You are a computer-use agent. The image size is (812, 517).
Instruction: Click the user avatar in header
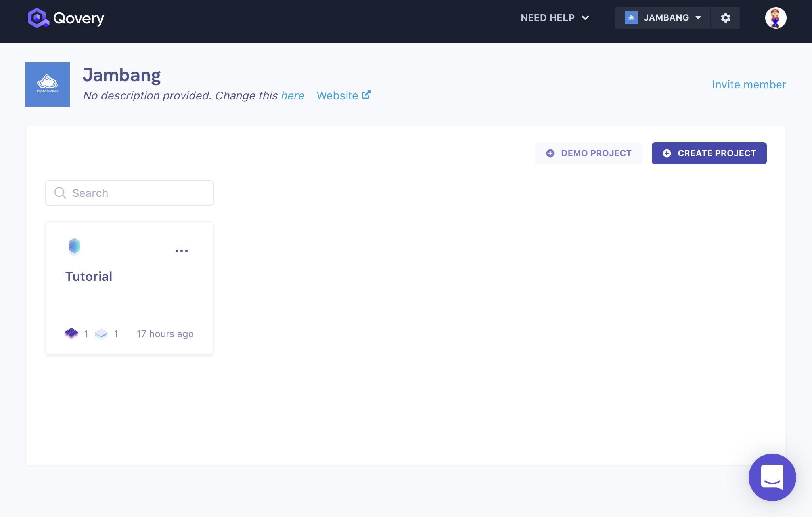(x=776, y=18)
